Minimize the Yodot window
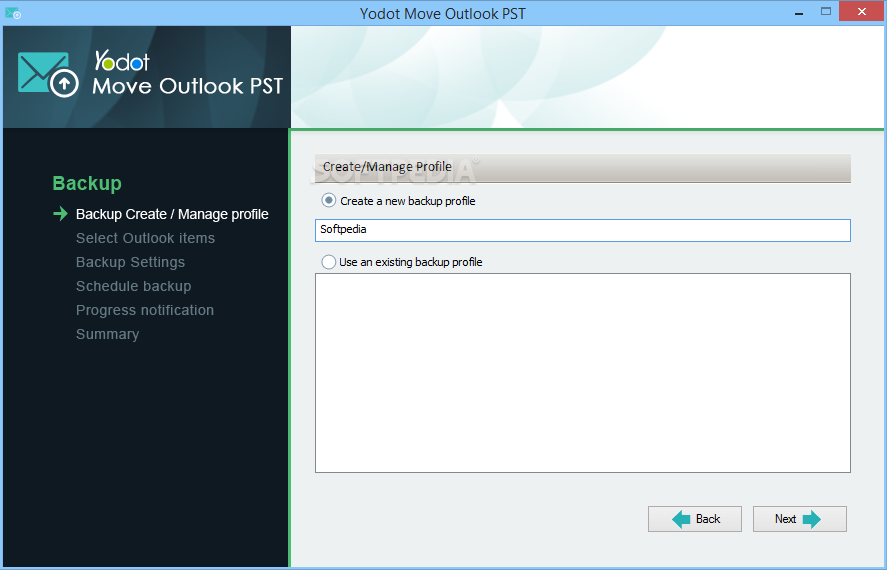This screenshot has height=570, width=887. point(799,12)
